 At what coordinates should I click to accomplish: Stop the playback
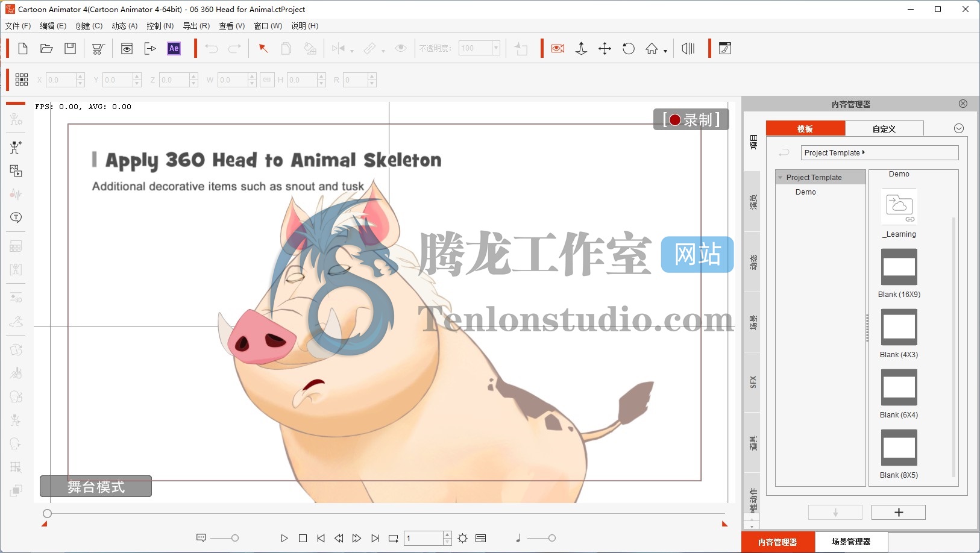(303, 539)
